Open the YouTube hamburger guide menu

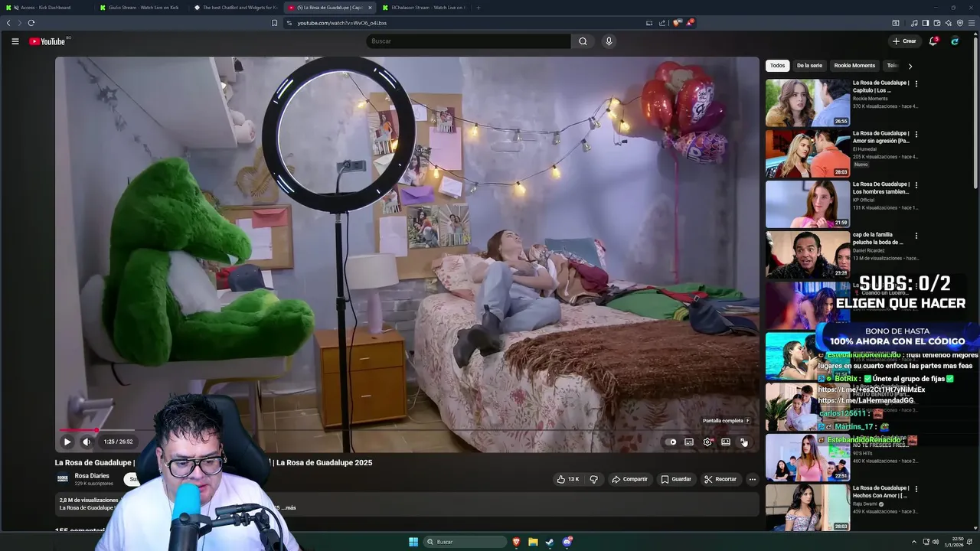(x=15, y=41)
